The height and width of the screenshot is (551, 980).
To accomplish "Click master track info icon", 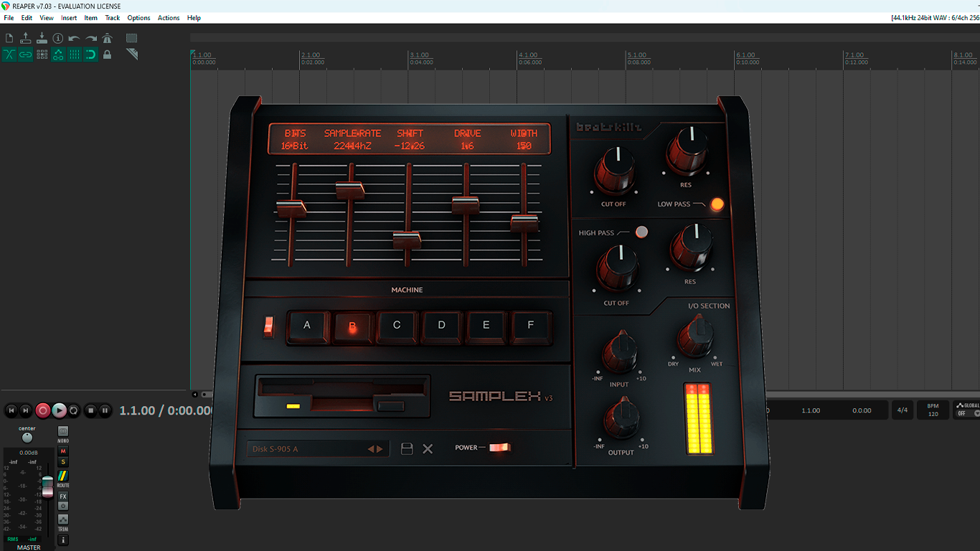I will 63,540.
